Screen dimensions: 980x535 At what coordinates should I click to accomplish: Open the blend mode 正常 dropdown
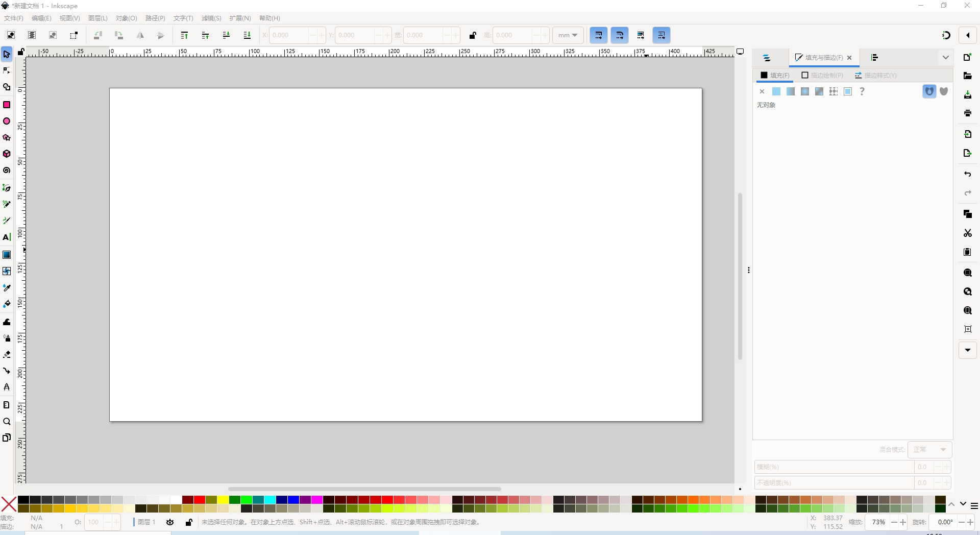pyautogui.click(x=929, y=450)
